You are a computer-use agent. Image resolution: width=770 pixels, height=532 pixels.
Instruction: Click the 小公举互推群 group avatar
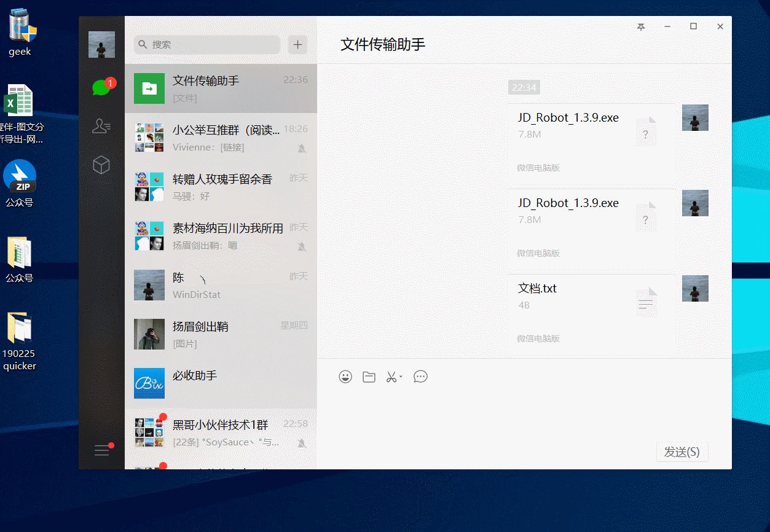point(149,138)
